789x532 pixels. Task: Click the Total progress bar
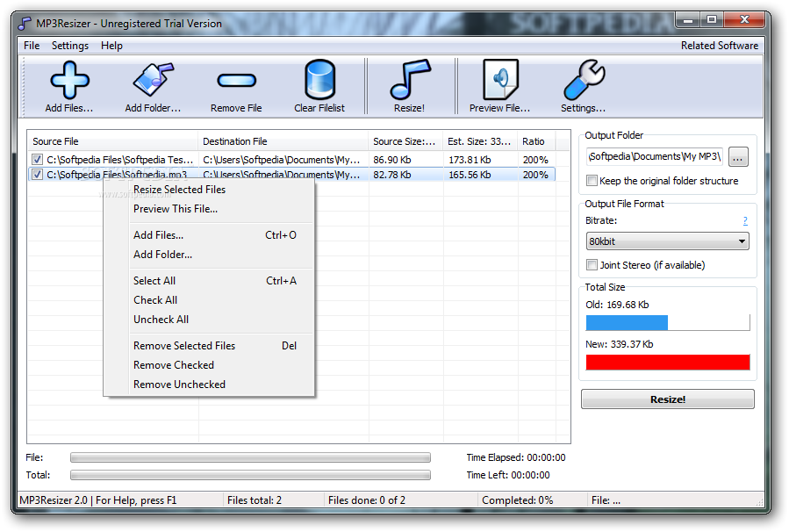pyautogui.click(x=251, y=475)
